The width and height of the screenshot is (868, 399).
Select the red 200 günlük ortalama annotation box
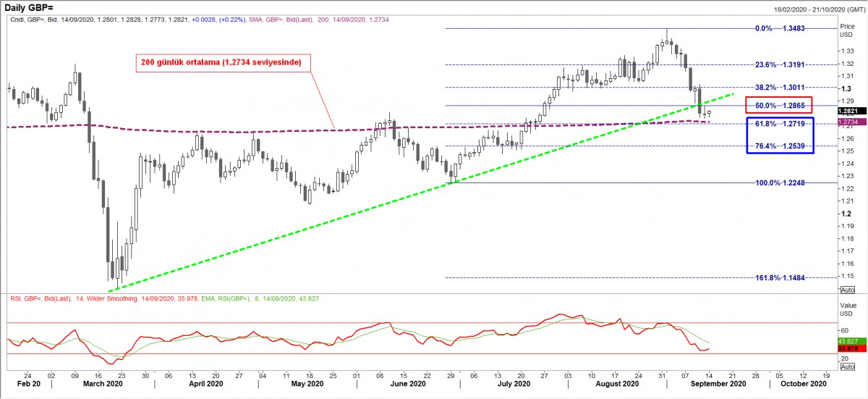pos(224,63)
